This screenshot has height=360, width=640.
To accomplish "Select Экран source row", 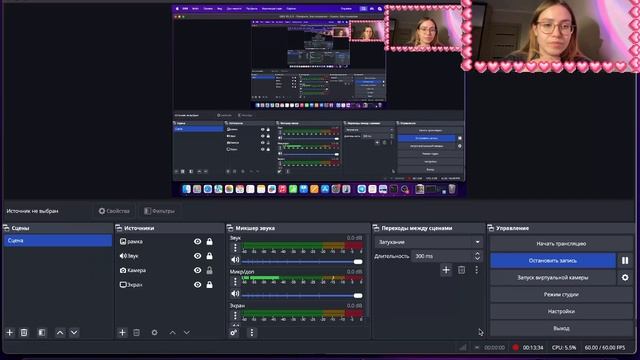I will pyautogui.click(x=169, y=285).
